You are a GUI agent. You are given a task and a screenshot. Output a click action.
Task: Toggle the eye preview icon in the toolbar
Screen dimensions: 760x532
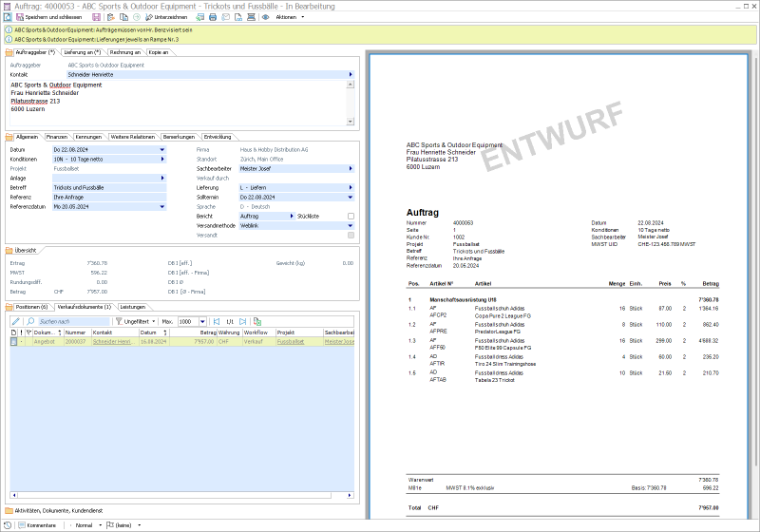click(x=266, y=17)
